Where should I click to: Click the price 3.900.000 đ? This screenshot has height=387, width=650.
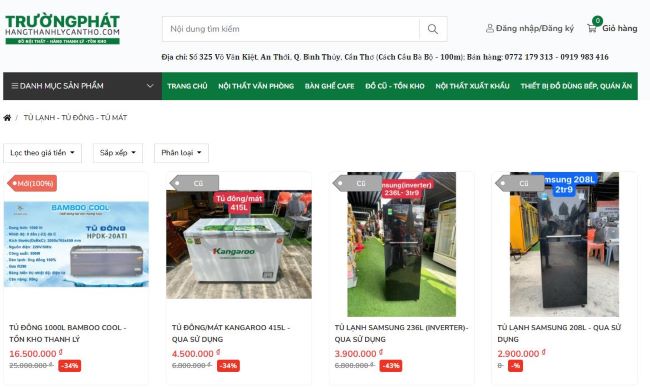359,353
